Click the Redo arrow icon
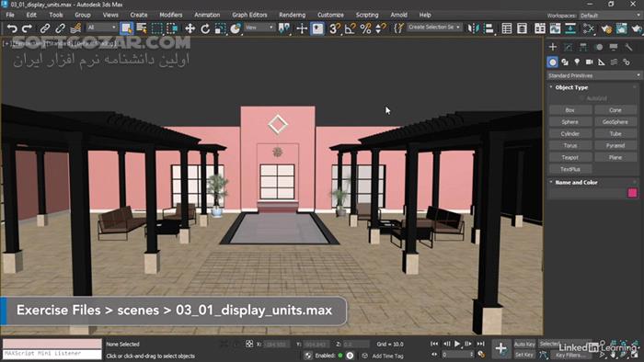 (x=27, y=28)
